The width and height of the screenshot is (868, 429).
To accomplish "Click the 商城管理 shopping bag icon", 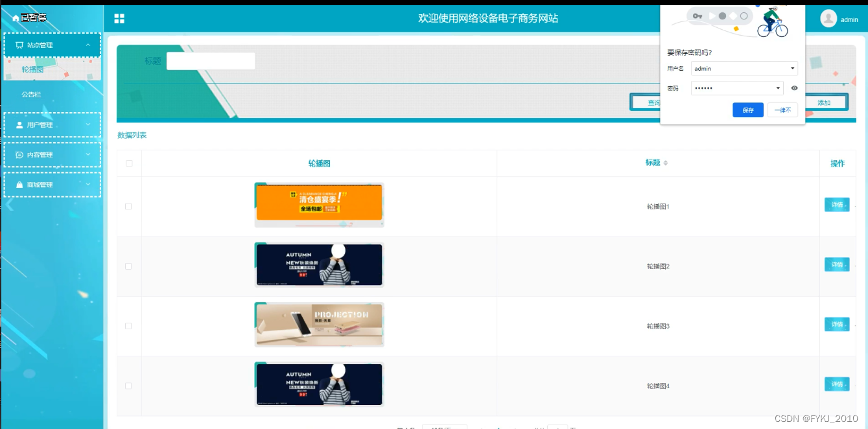I will tap(19, 185).
